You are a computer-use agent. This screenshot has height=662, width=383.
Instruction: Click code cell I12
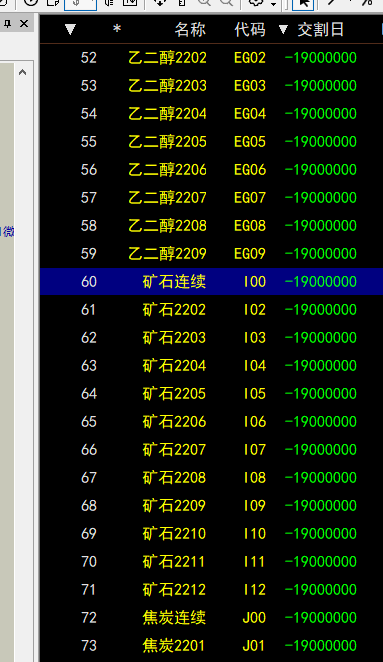(255, 589)
